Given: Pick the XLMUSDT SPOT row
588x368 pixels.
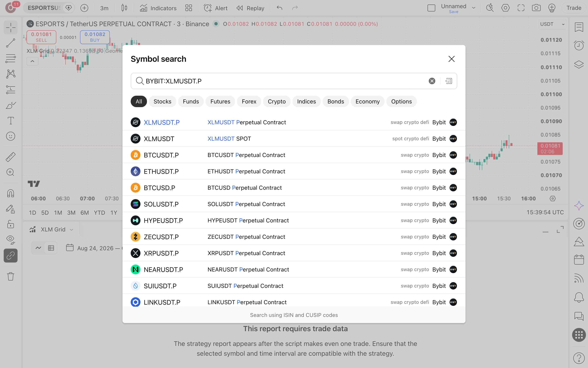Looking at the screenshot, I should click(x=294, y=139).
